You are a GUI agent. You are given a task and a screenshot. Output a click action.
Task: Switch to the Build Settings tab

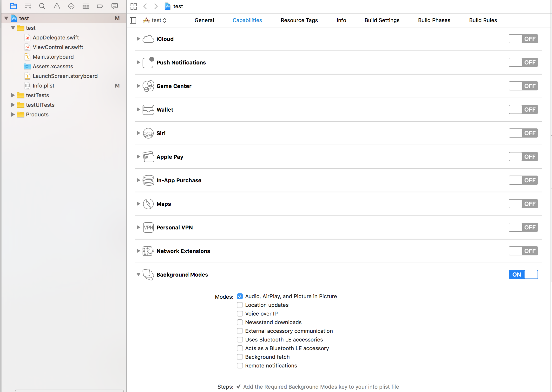(x=381, y=20)
